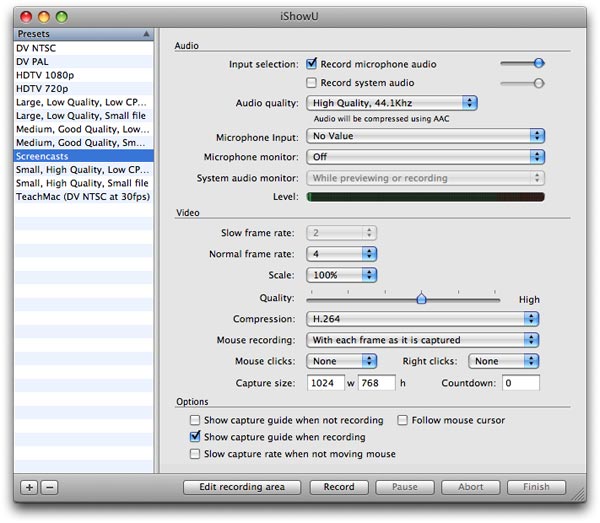The image size is (600, 523).
Task: Choose Compression codec dropdown
Action: tap(422, 319)
